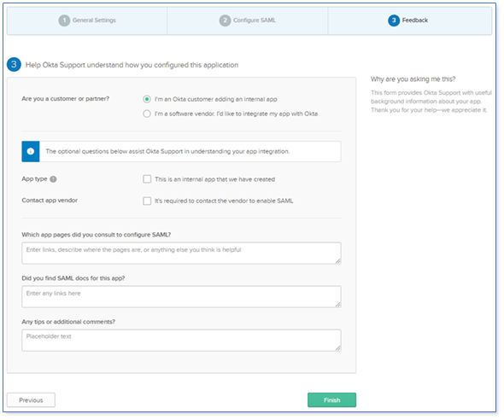The image size is (504, 420).
Task: Click the blue info icon in banner
Action: 31,151
